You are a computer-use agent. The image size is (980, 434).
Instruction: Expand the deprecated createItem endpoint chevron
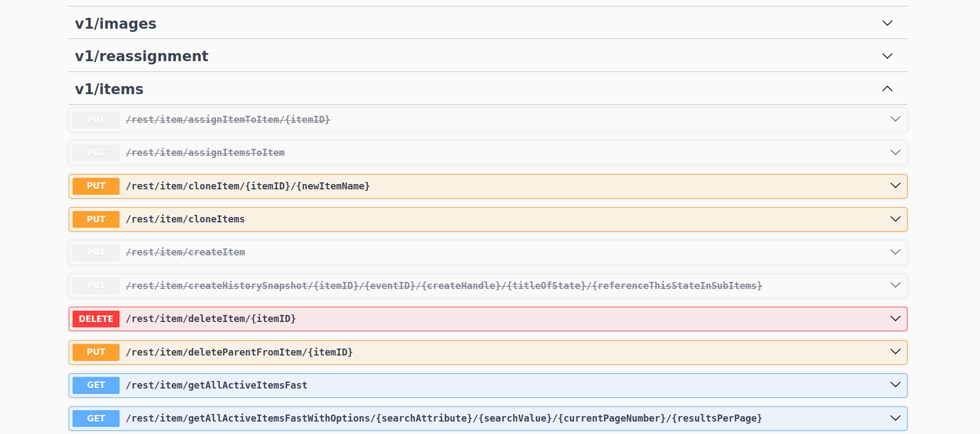point(895,252)
